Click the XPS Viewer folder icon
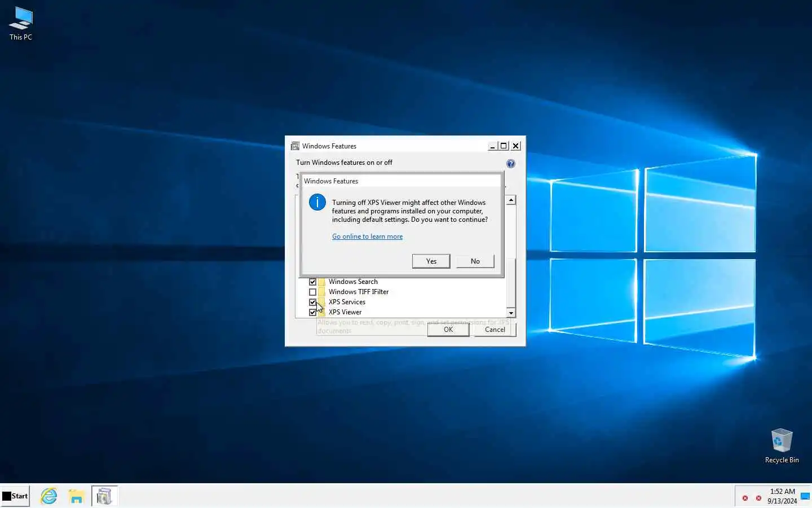The image size is (812, 508). point(321,312)
